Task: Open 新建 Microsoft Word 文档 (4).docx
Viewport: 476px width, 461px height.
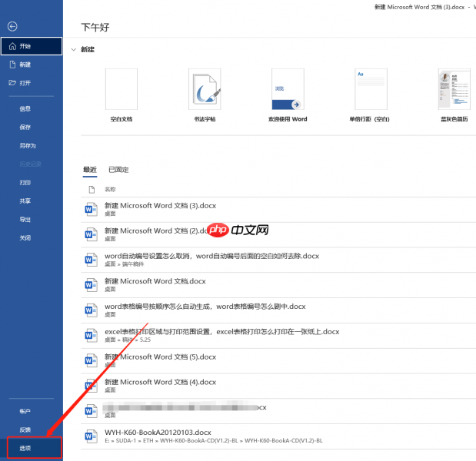Action: coord(160,382)
